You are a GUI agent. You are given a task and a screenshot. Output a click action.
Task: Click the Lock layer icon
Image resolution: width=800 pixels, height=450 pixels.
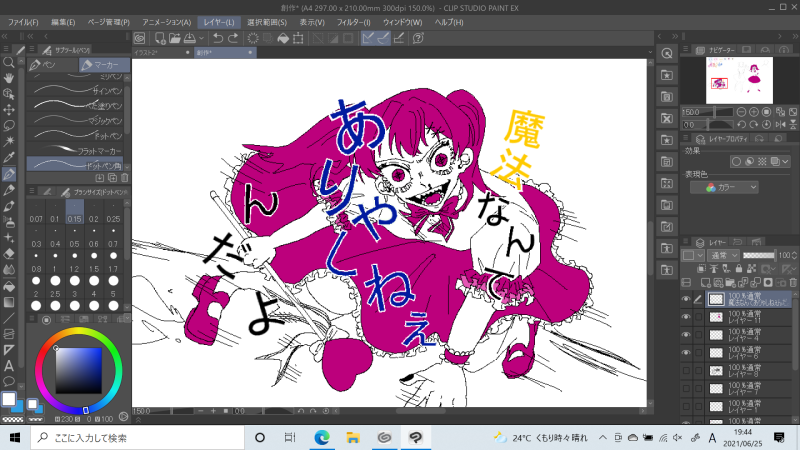739,268
